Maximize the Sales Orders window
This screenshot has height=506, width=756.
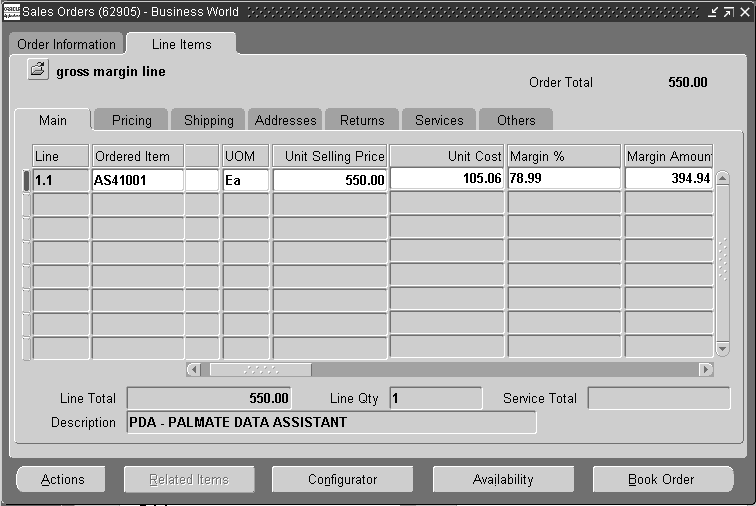(729, 12)
